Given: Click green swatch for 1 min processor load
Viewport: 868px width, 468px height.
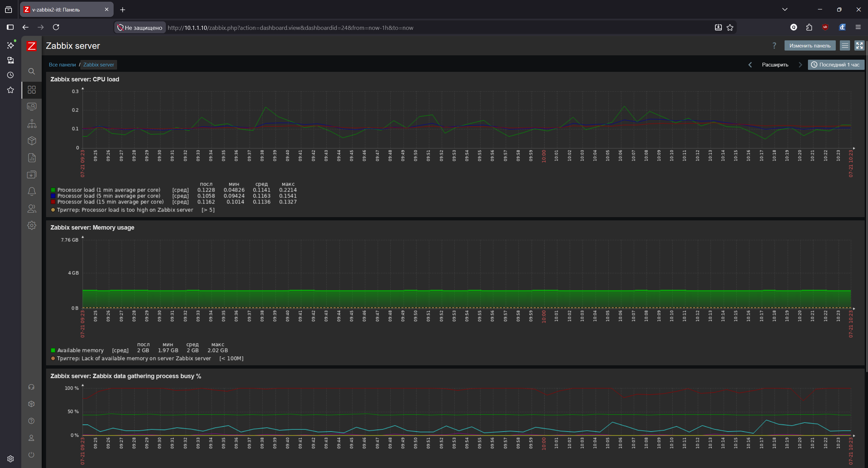Looking at the screenshot, I should pos(53,190).
